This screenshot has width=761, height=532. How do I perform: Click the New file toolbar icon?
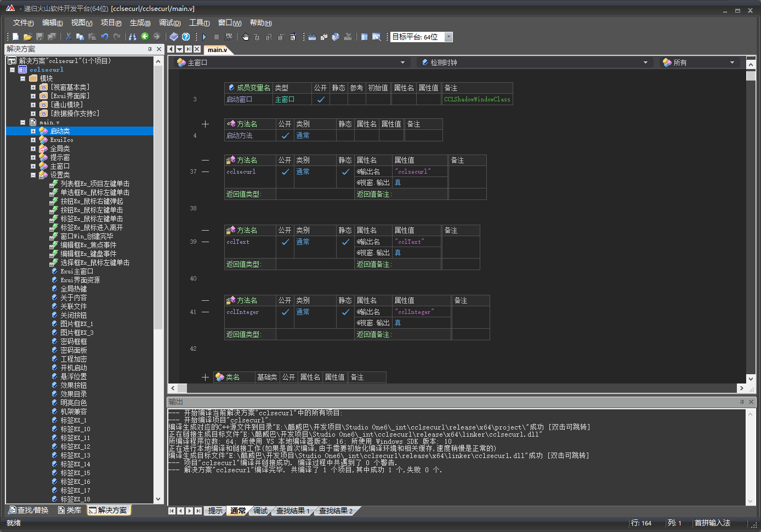[15, 37]
